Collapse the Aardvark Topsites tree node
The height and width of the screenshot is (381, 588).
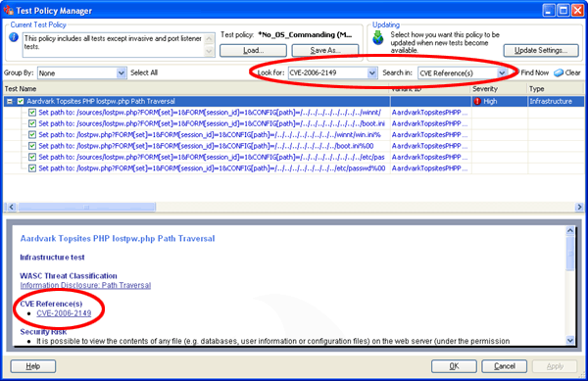10,101
